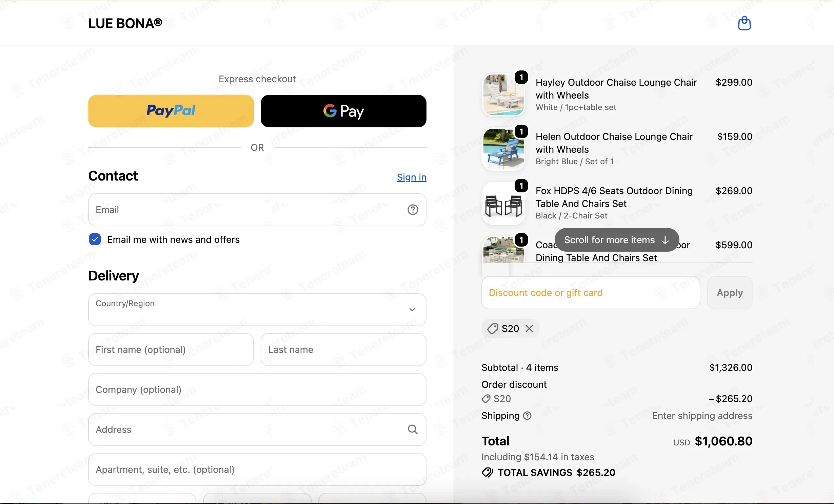Click the shipping info question mark icon
Viewport: 834px width, 504px height.
pyautogui.click(x=527, y=416)
